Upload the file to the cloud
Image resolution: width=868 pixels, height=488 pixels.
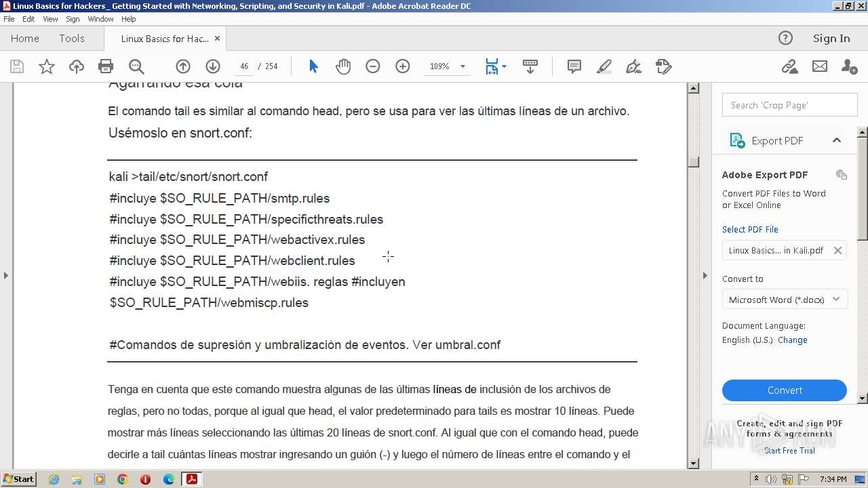coord(77,66)
